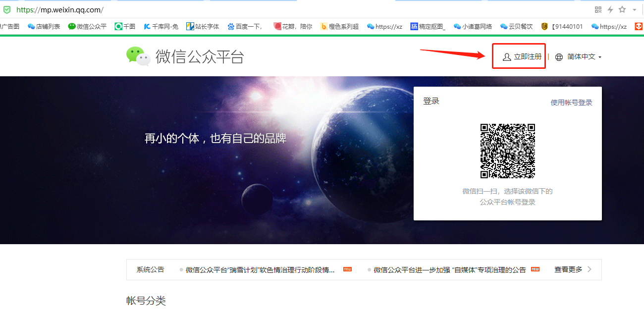Open the 站长字体 bookmark
The width and height of the screenshot is (644, 314).
(203, 26)
